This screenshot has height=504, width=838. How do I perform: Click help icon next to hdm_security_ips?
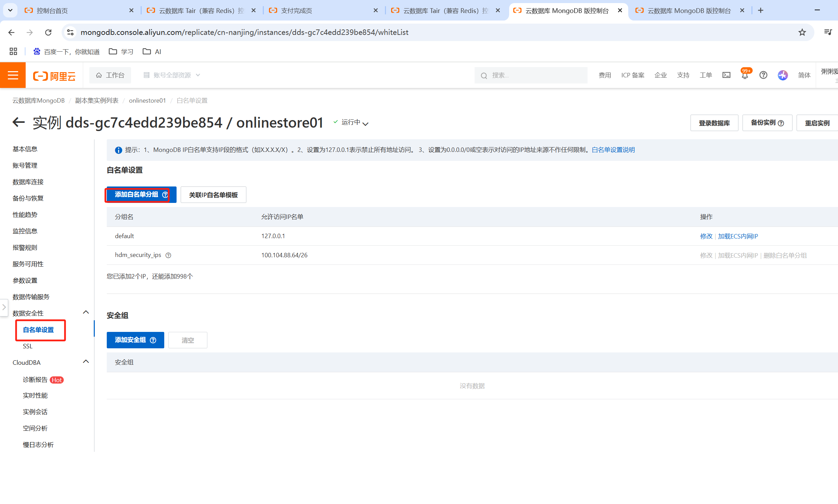pyautogui.click(x=168, y=255)
